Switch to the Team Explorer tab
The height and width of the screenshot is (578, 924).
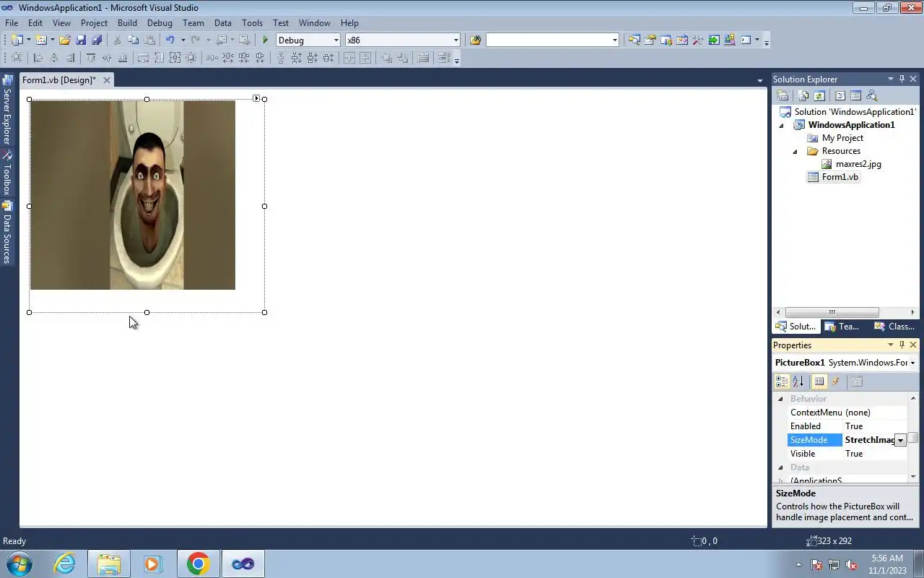click(x=843, y=327)
